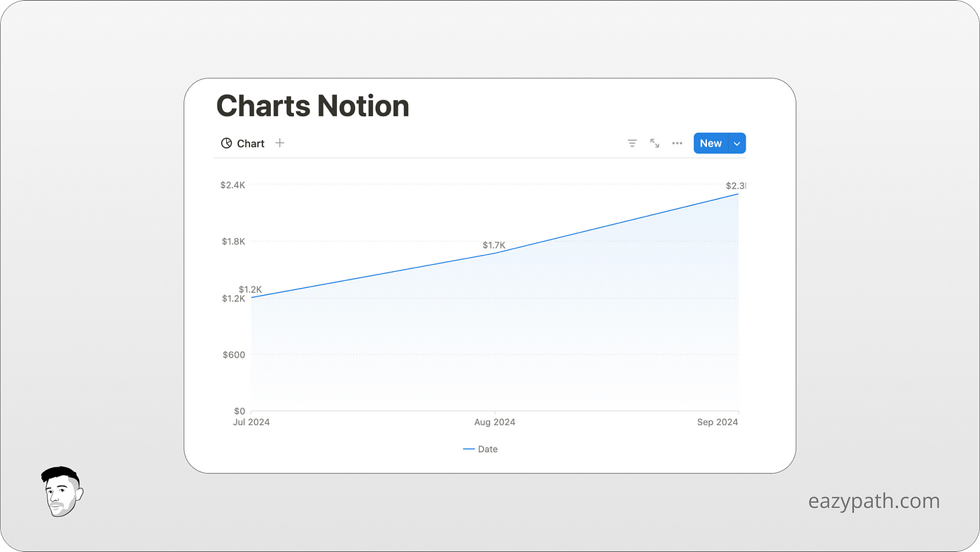Image resolution: width=980 pixels, height=552 pixels.
Task: Click the Jul 2024 axis label
Action: 251,422
